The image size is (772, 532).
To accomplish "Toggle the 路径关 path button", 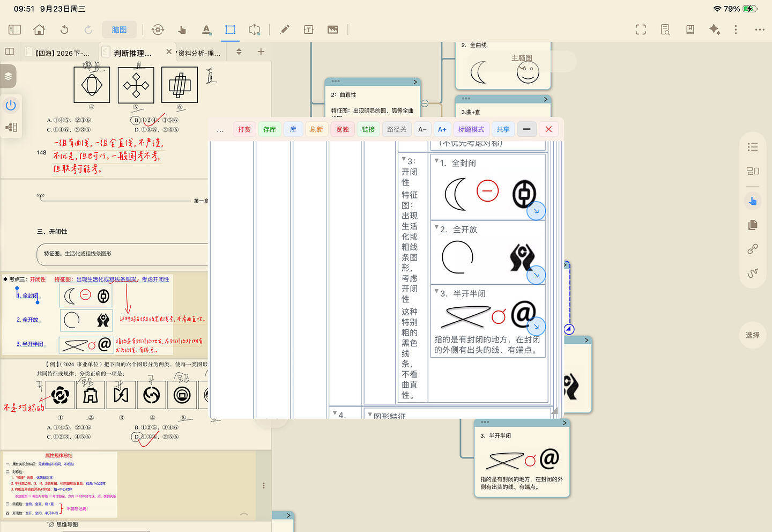I will 397,129.
